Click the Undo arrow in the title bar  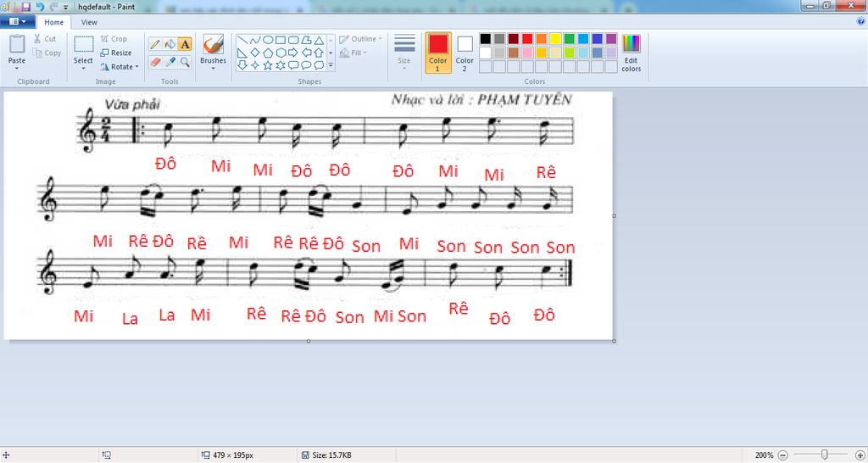(x=40, y=7)
